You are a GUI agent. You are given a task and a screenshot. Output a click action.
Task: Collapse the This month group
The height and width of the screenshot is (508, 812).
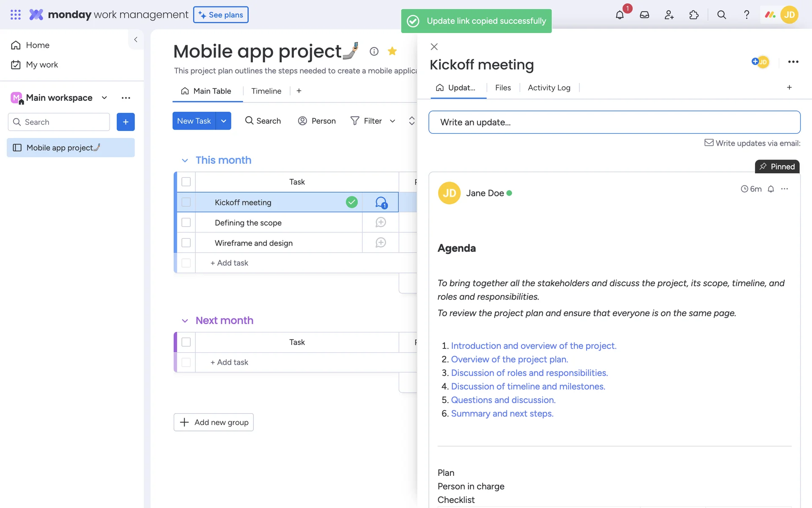point(185,160)
